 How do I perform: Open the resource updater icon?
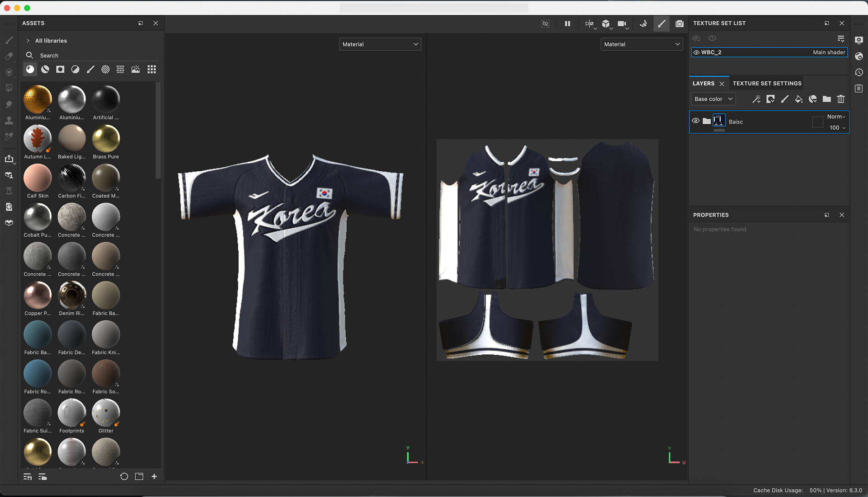tap(9, 207)
